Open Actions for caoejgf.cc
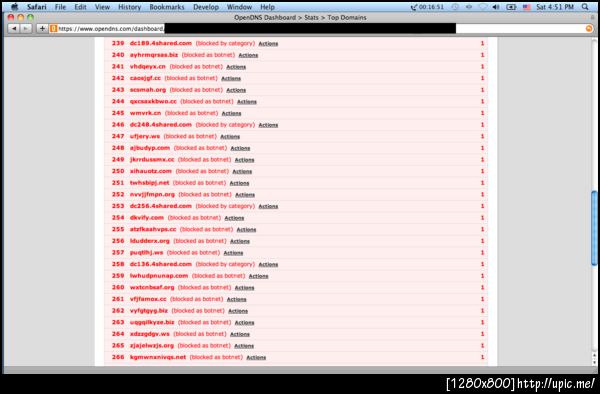 pyautogui.click(x=231, y=78)
